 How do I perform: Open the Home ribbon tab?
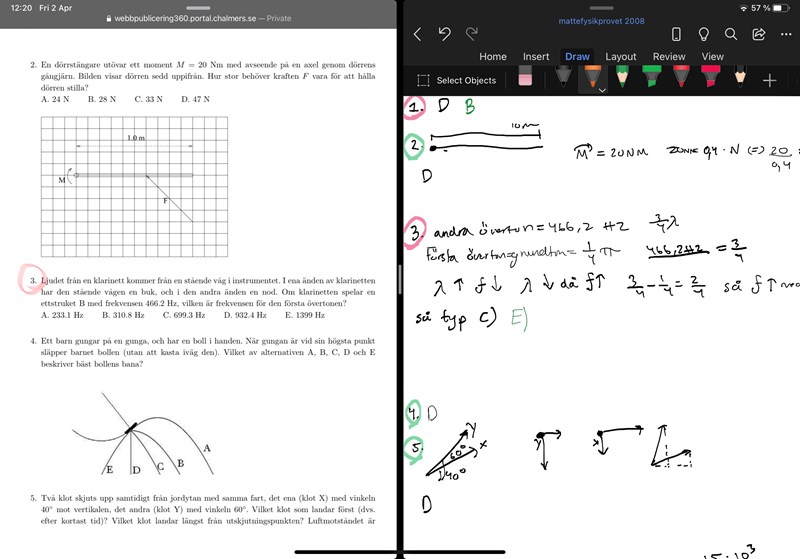(x=492, y=57)
